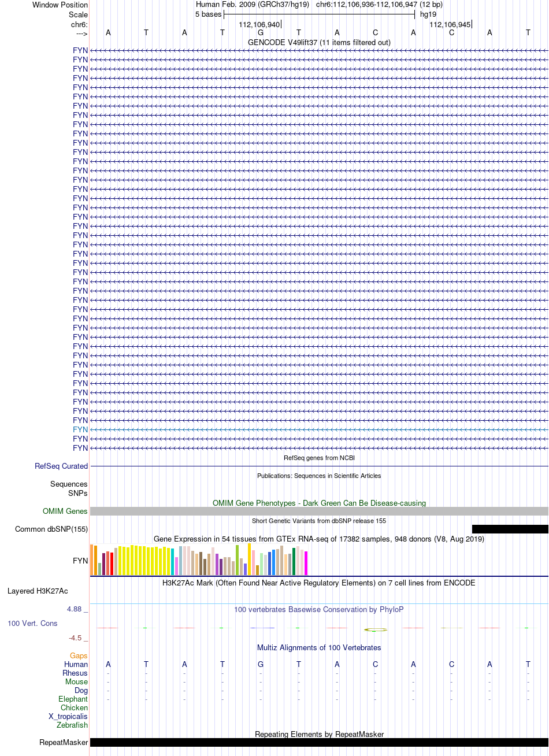This screenshot has height=756, width=549.
Task: Click the orange Gaps label
Action: point(79,655)
